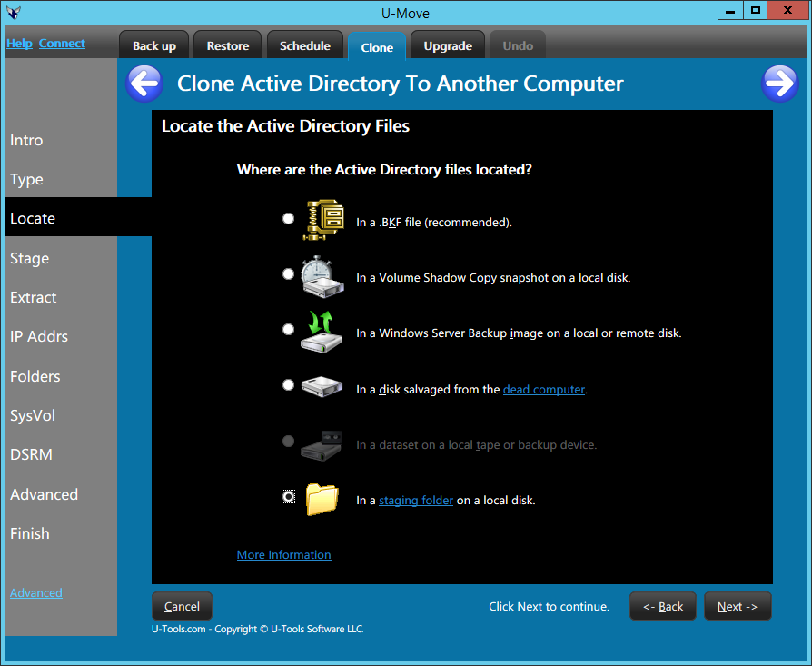
Task: Jump to the Stage step
Action: click(29, 258)
